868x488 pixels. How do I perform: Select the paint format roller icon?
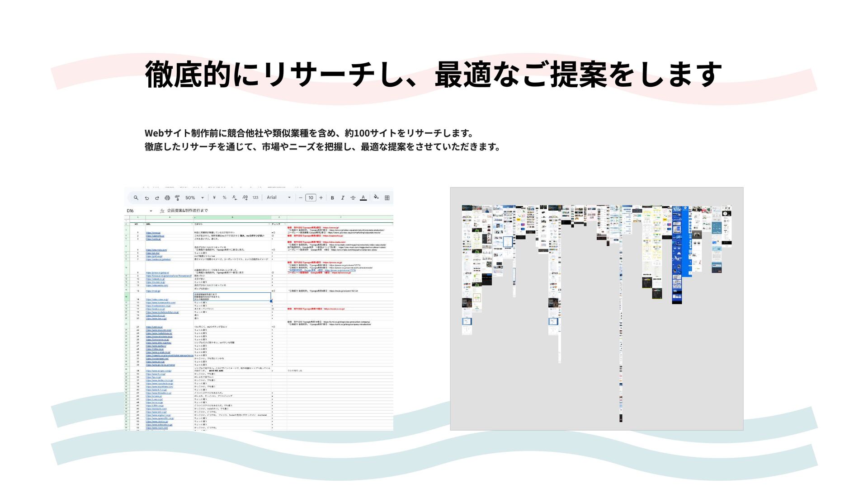pos(177,198)
